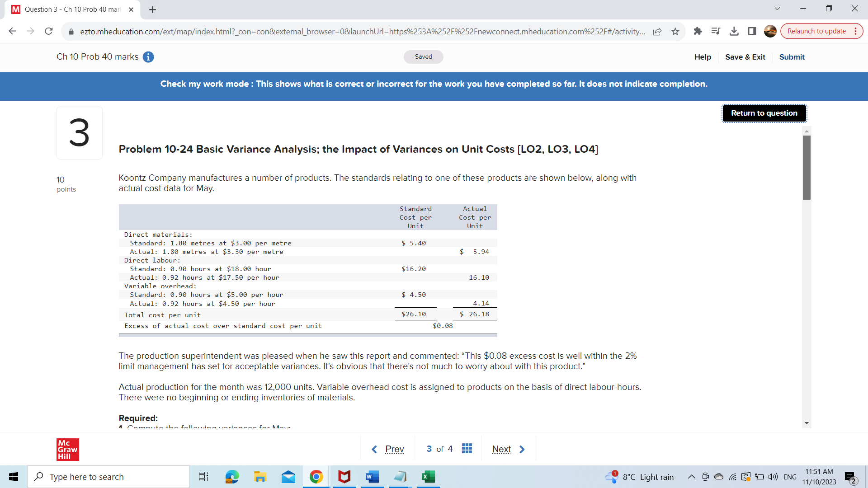Reload the page
The height and width of the screenshot is (488, 868).
coord(49,31)
